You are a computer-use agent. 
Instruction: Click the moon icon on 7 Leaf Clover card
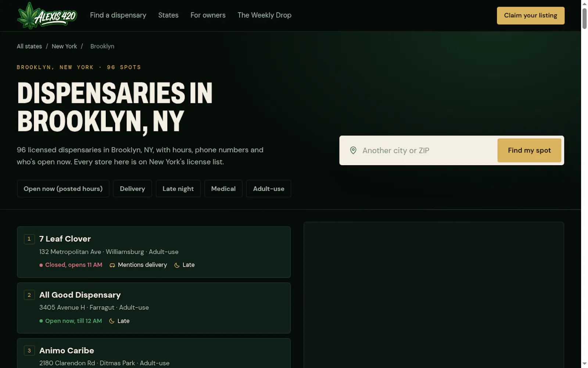point(177,265)
